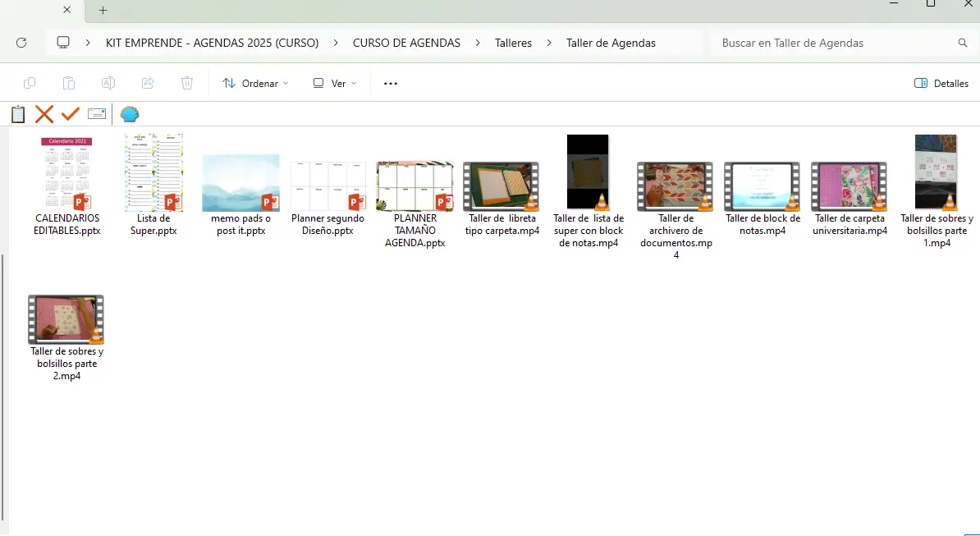
Task: Expand the Ver view options
Action: (x=335, y=83)
